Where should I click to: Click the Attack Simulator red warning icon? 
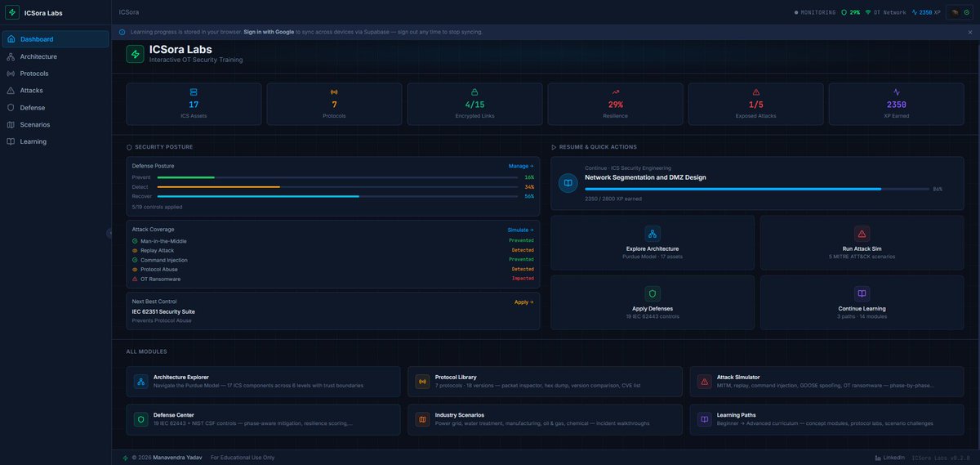[x=704, y=382]
